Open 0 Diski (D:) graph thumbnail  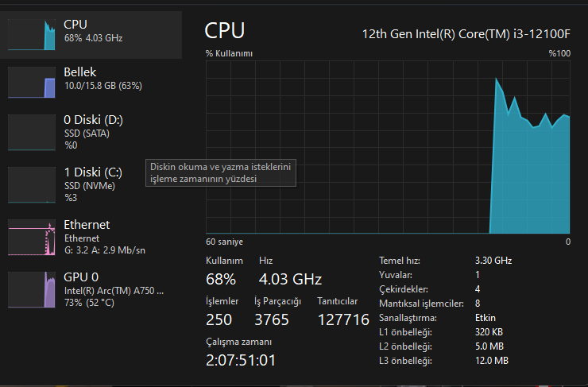[x=32, y=134]
